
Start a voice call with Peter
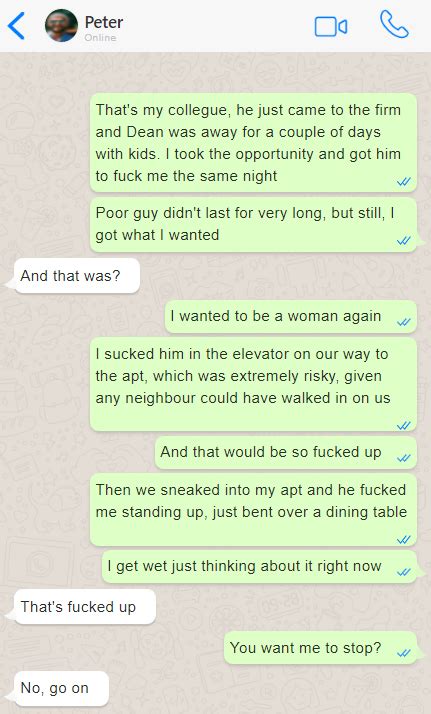coord(394,25)
